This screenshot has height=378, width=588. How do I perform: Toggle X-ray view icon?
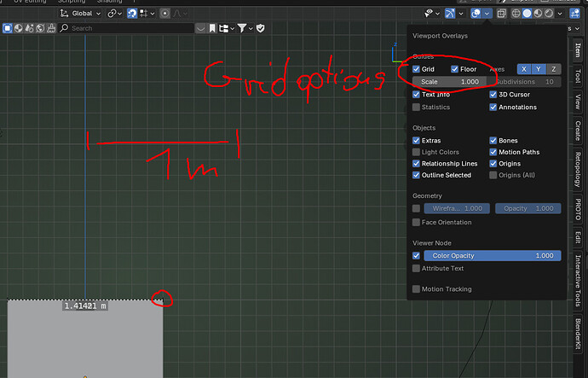501,14
